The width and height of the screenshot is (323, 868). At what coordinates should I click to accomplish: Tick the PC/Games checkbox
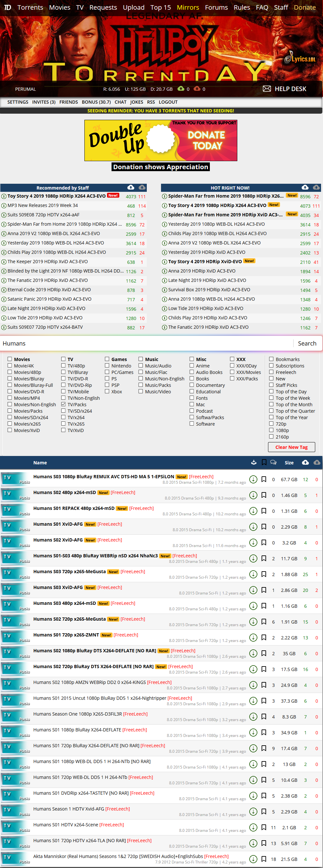(x=107, y=372)
